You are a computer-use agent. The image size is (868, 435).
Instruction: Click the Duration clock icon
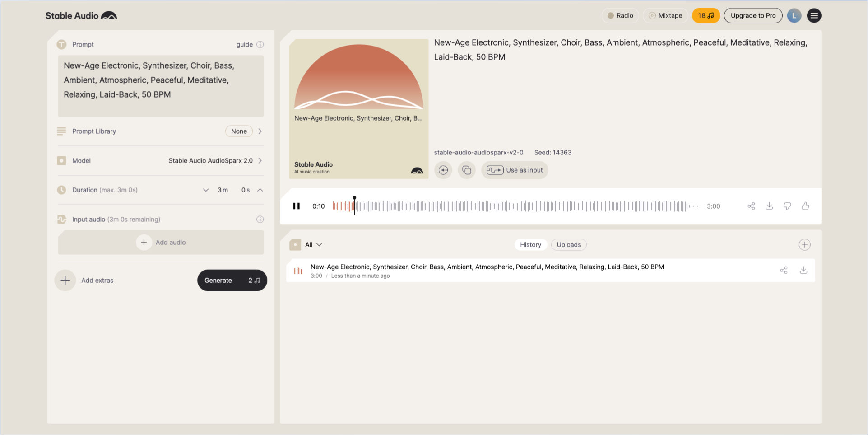pyautogui.click(x=61, y=190)
